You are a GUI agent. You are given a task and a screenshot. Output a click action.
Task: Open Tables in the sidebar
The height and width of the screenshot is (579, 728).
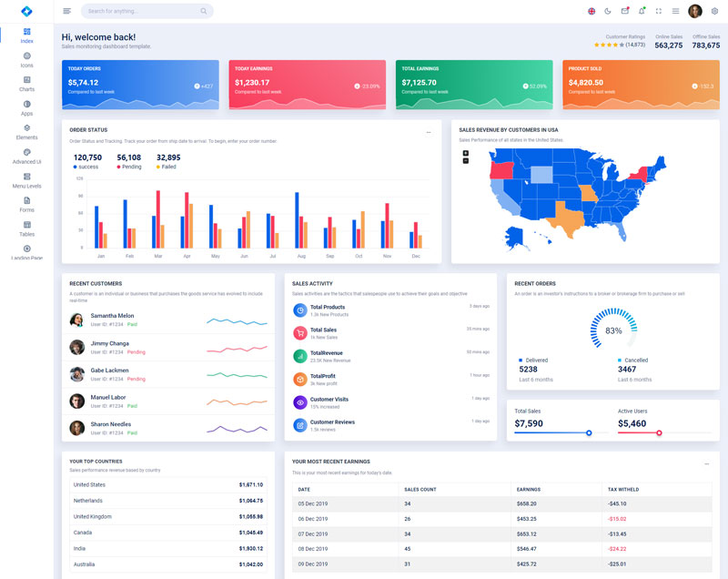click(x=26, y=229)
